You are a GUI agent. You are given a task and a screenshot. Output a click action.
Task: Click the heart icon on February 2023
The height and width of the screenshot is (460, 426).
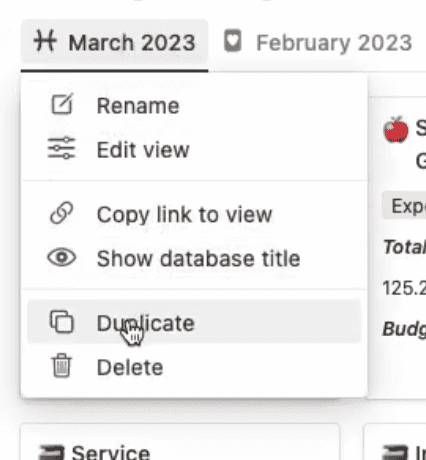coord(233,41)
